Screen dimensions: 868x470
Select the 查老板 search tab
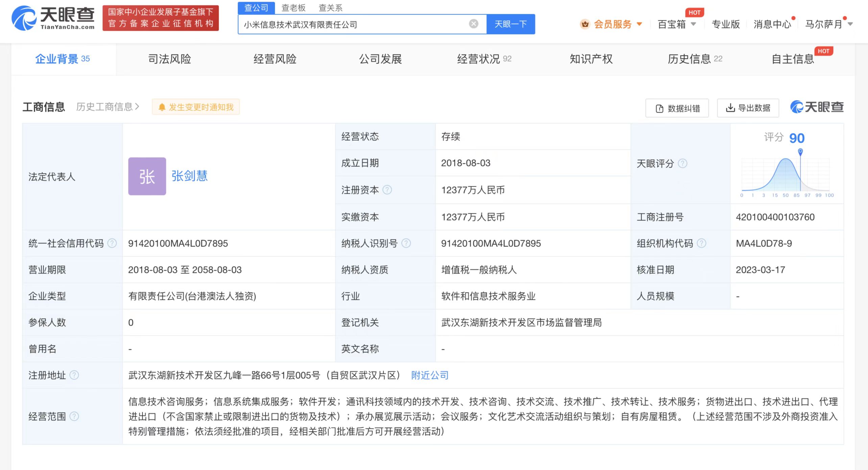coord(293,8)
